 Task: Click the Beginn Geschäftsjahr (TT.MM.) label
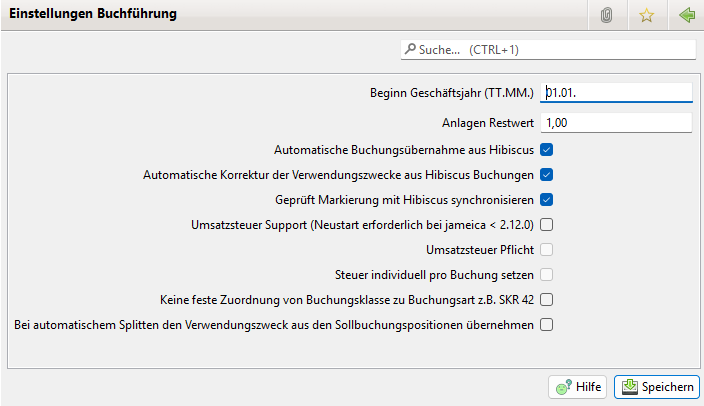pyautogui.click(x=452, y=93)
